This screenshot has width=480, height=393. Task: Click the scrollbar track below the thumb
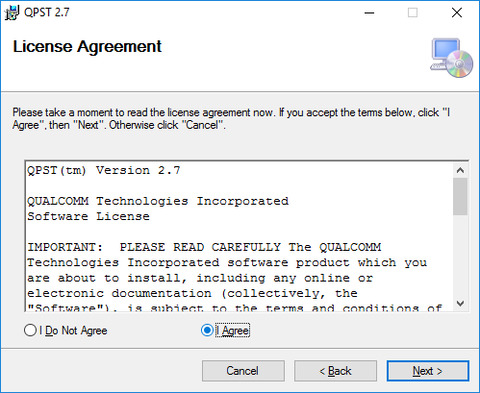(x=460, y=255)
